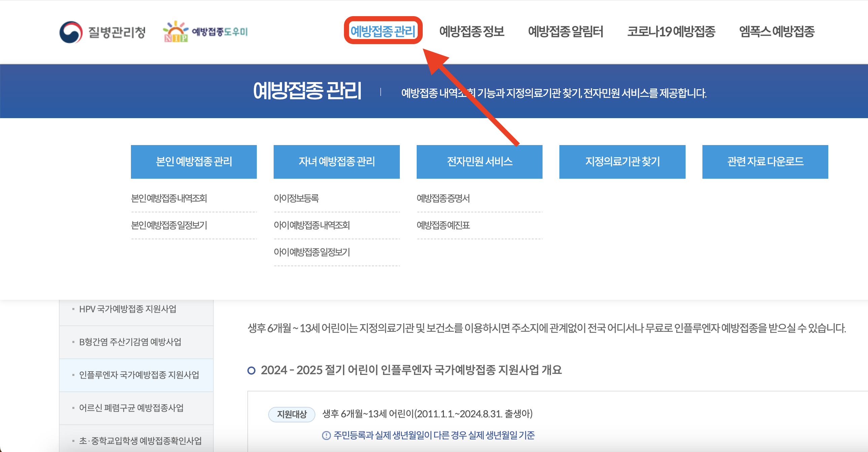Image resolution: width=868 pixels, height=452 pixels.
Task: Open 예방접종증명서 page
Action: click(x=443, y=199)
